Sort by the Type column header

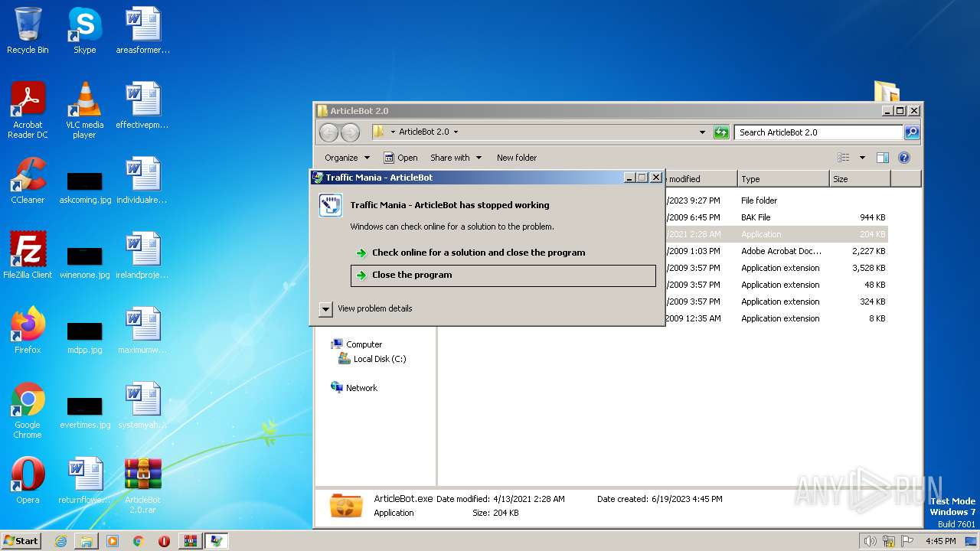pos(783,179)
